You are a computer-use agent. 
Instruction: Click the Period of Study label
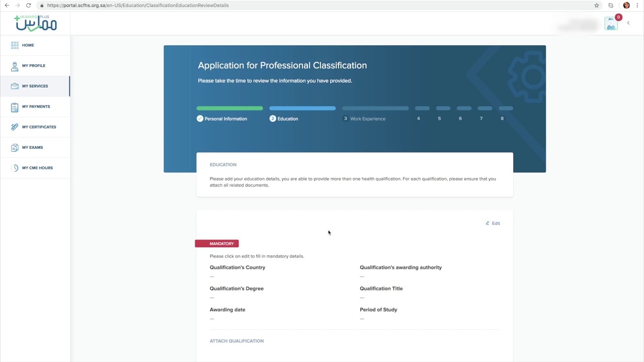[378, 310]
